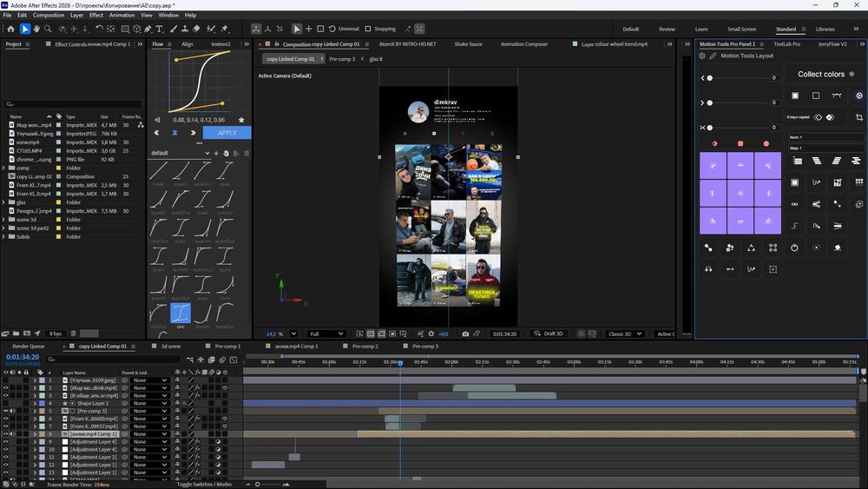This screenshot has height=489, width=868.
Task: Click the center anchor point purple square
Action: pyautogui.click(x=740, y=194)
